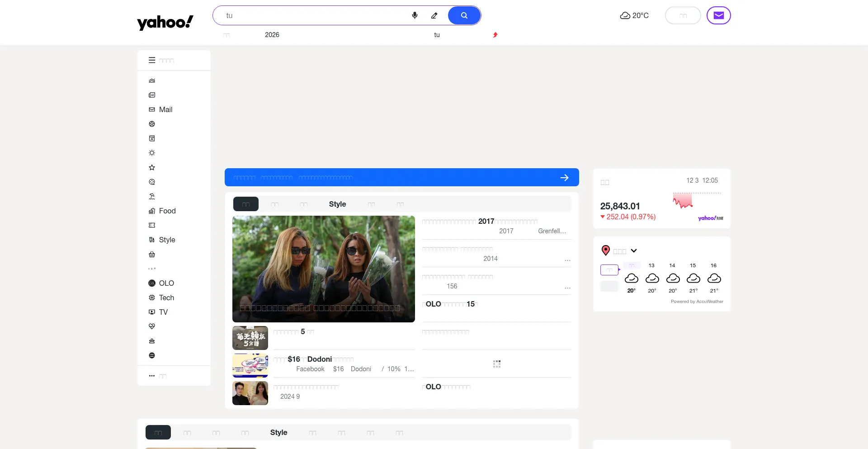Switch to Style tab in top news panel
This screenshot has height=449, width=868.
(337, 204)
